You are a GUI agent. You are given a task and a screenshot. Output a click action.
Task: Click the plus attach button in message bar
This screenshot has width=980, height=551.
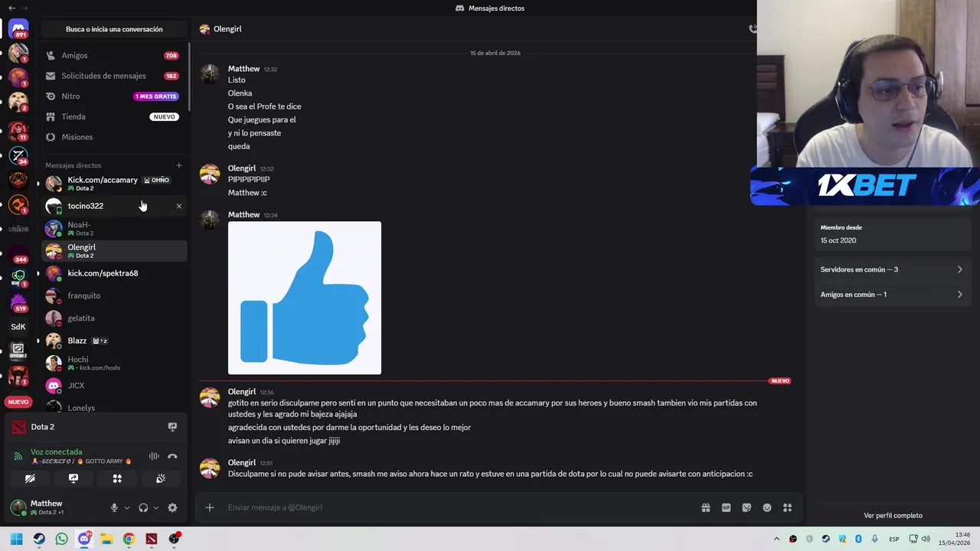coord(210,507)
